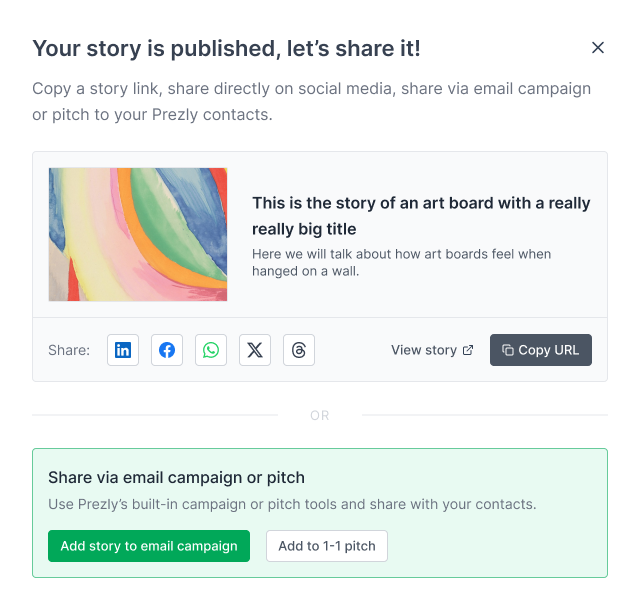The height and width of the screenshot is (610, 640).
Task: Share the story on Facebook
Action: (167, 350)
